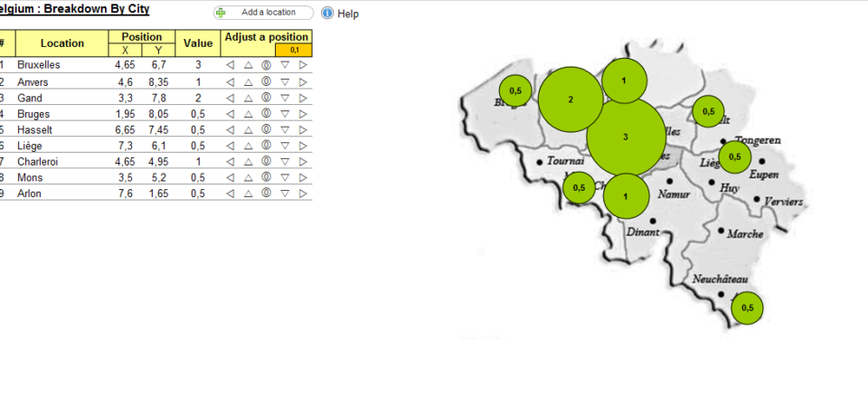Click the Add a location button
The width and height of the screenshot is (868, 407).
263,14
